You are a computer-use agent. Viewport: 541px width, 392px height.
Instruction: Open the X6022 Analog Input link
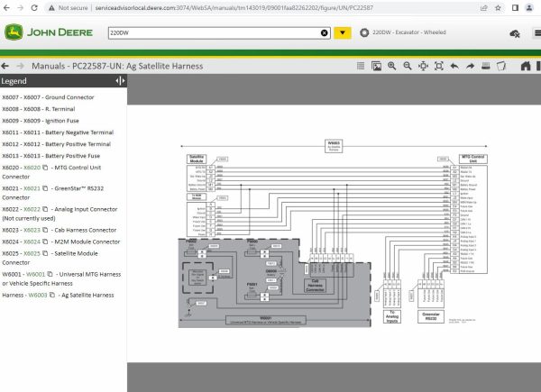pyautogui.click(x=32, y=209)
